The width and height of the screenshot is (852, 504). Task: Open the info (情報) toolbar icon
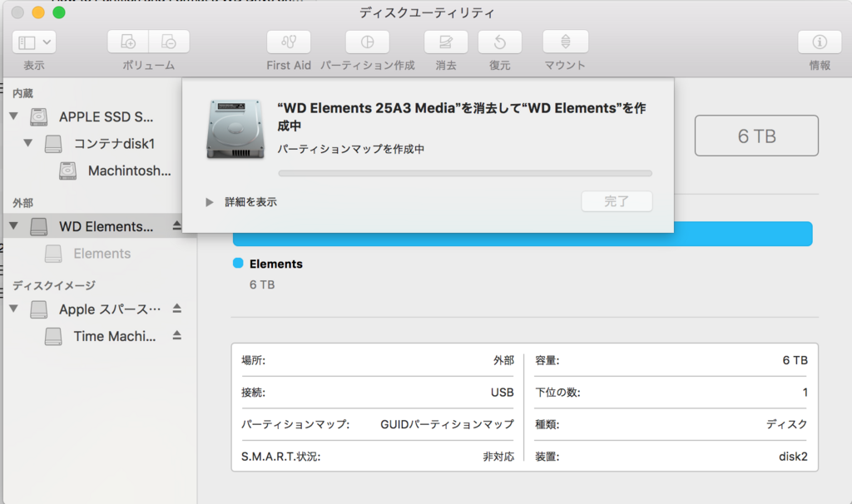[820, 42]
